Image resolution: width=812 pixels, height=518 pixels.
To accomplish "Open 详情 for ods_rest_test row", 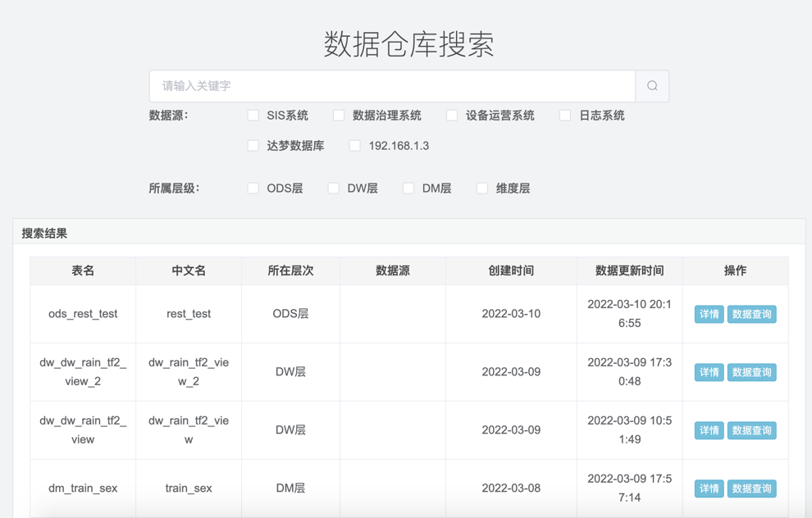I will [709, 314].
